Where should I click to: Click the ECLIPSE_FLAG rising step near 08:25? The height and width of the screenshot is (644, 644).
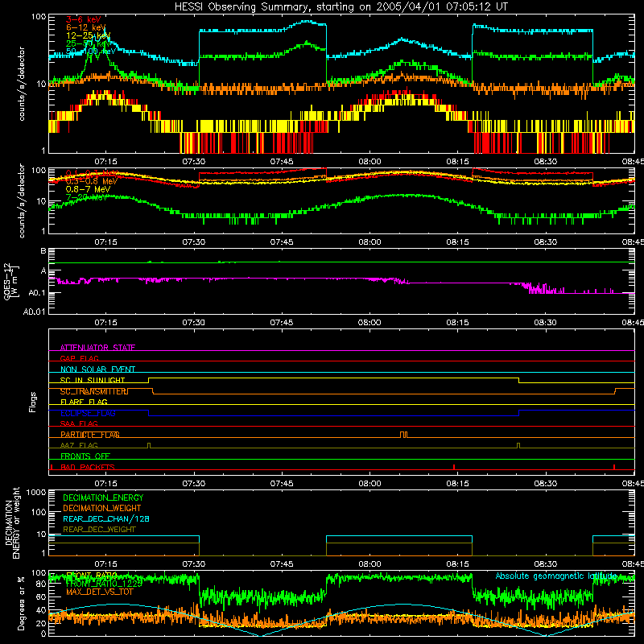[518, 413]
